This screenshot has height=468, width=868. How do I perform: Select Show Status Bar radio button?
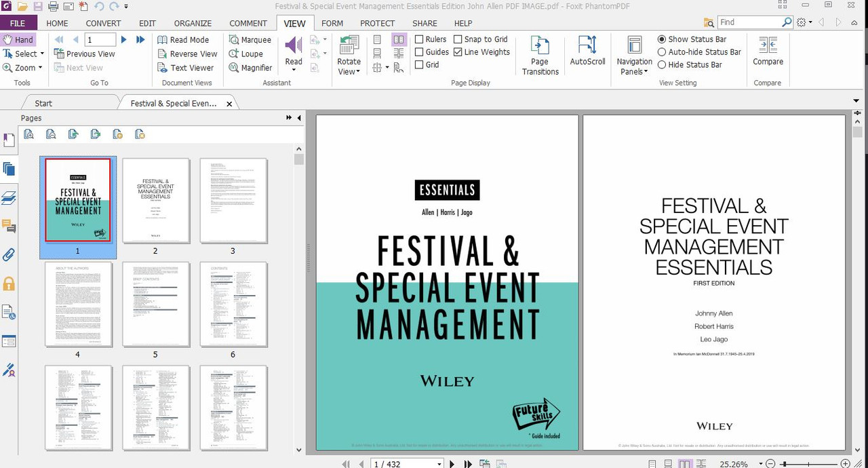click(x=662, y=39)
